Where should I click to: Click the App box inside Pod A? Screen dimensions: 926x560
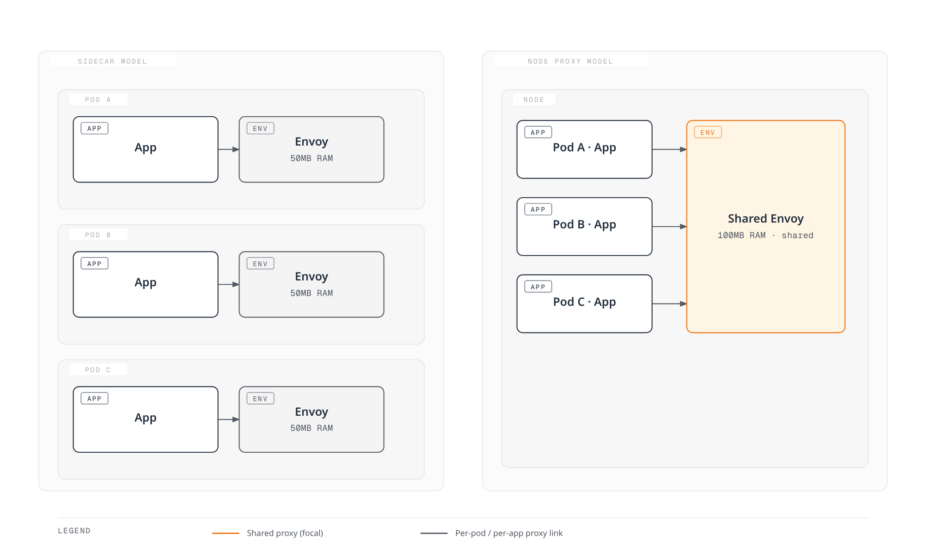(146, 150)
